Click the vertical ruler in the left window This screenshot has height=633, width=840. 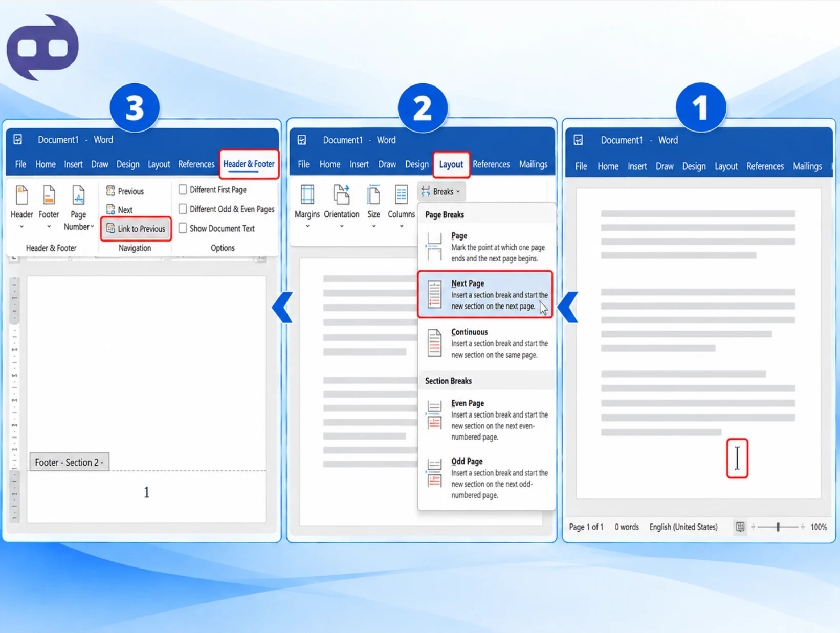[14, 399]
